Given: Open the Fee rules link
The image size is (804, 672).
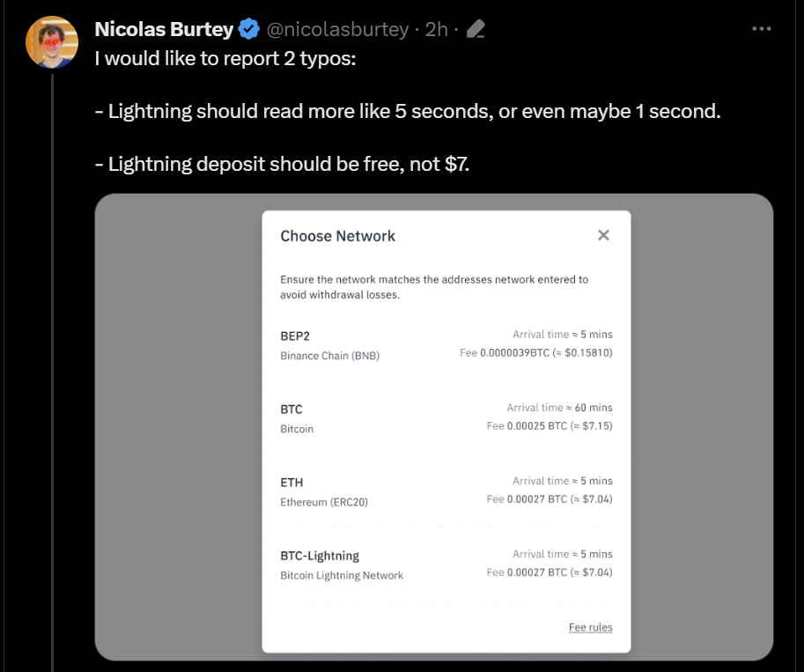Looking at the screenshot, I should click(x=590, y=627).
